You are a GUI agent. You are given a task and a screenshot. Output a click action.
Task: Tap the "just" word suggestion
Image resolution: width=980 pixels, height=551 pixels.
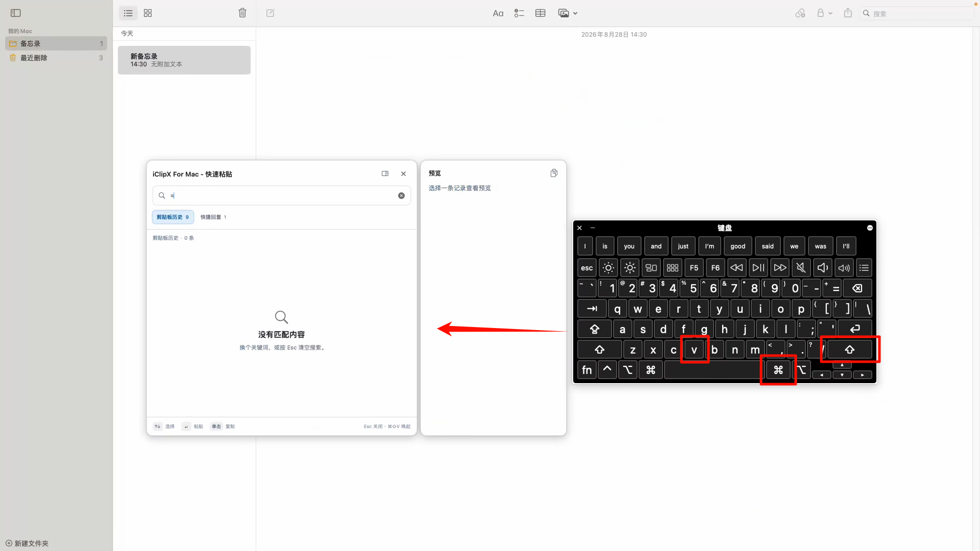(683, 246)
